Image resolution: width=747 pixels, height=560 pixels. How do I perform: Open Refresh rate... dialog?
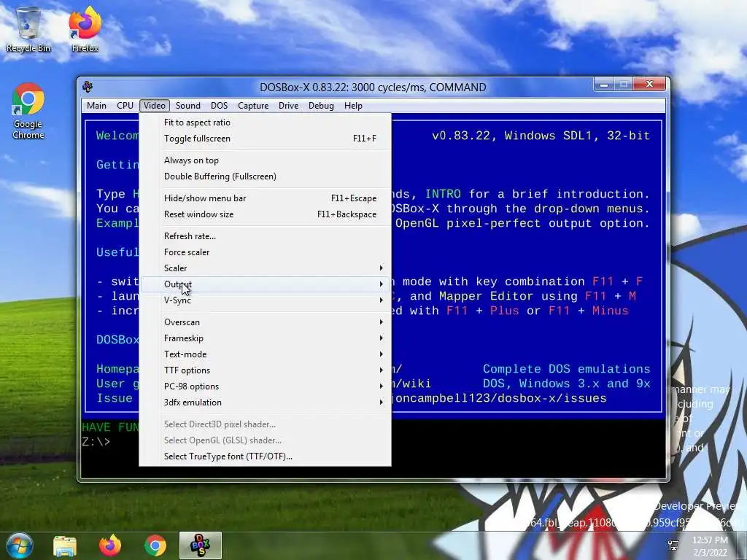click(x=265, y=236)
